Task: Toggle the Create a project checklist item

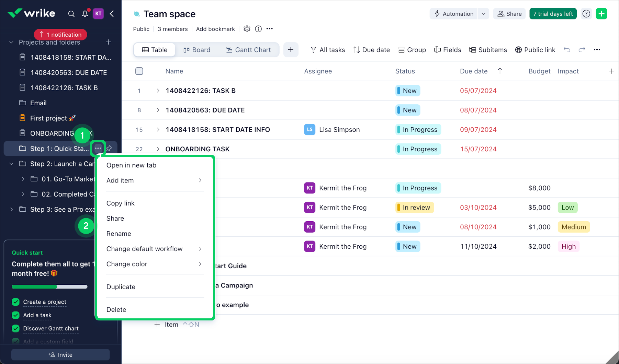Action: click(x=15, y=302)
